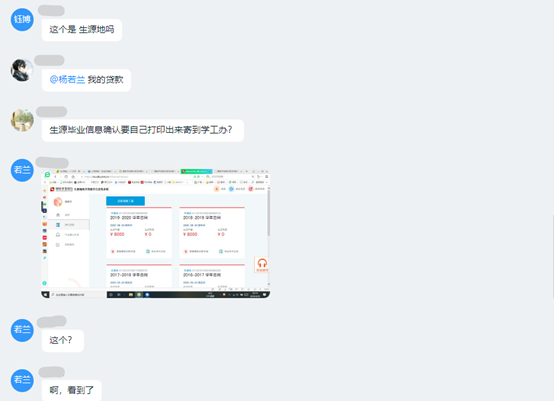Viewport: 554px width, 401px height.
Task: Click the 2018-2019 contract card in screenshot
Action: pyautogui.click(x=212, y=232)
